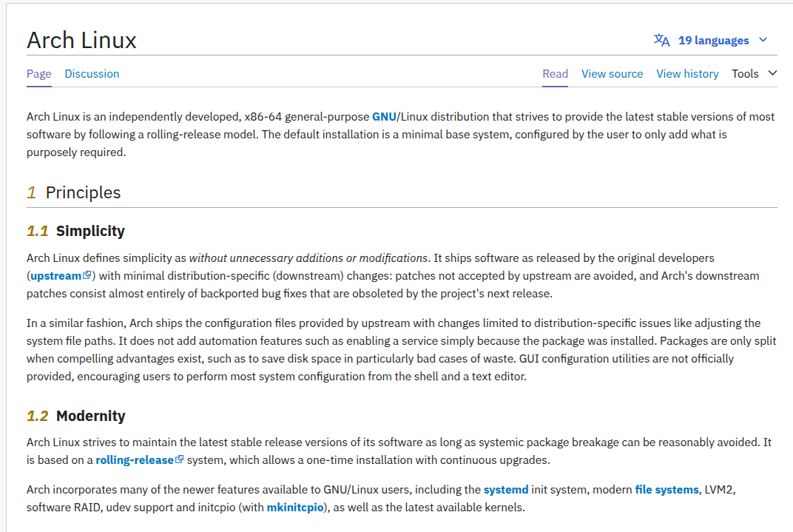Screen dimensions: 793x532
Task: Click external-link icon beside rolling-release
Action: (179, 459)
